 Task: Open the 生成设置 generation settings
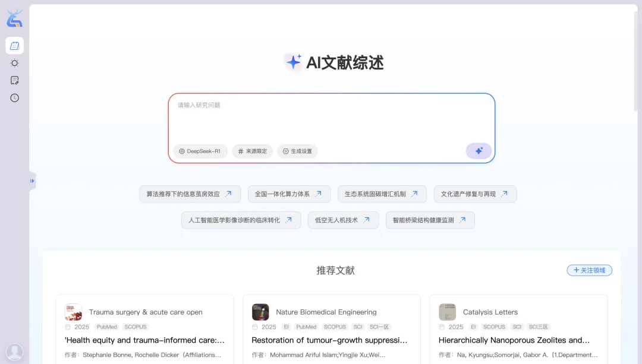point(297,151)
